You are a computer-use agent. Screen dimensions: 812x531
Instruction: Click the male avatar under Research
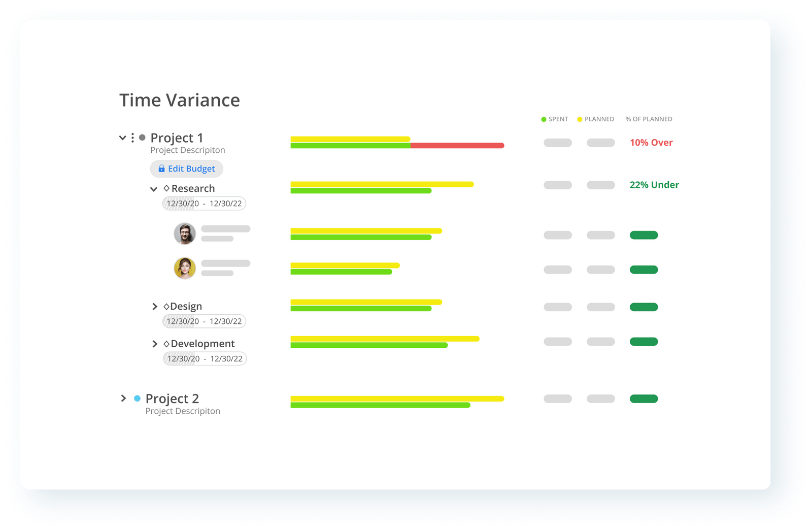[185, 234]
